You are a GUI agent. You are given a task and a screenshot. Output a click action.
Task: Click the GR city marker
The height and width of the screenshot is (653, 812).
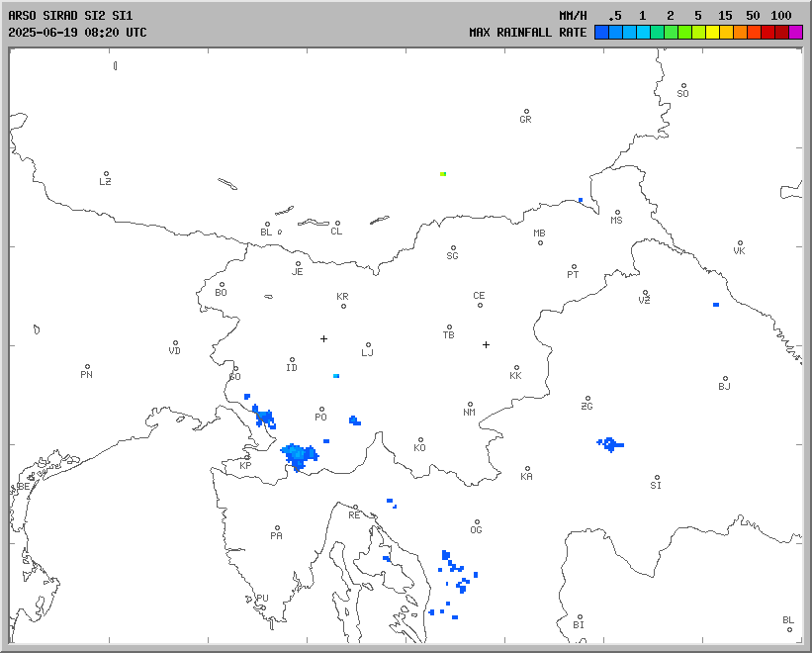(526, 112)
